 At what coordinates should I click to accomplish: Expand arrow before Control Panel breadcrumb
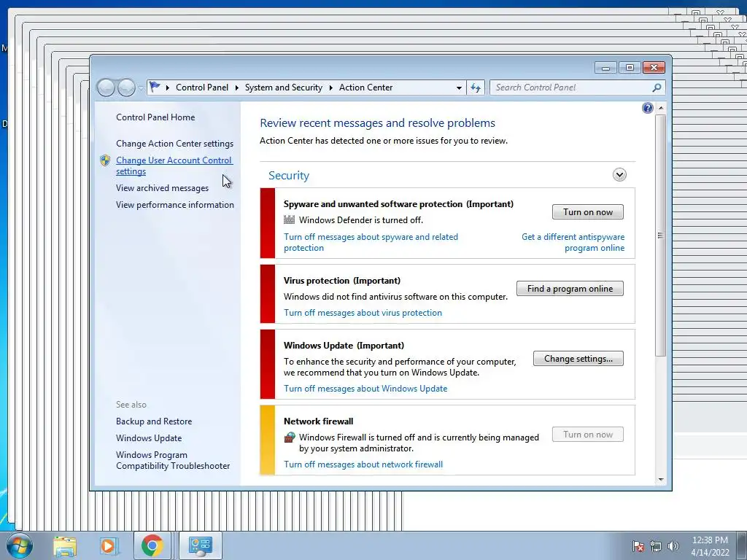click(x=168, y=87)
